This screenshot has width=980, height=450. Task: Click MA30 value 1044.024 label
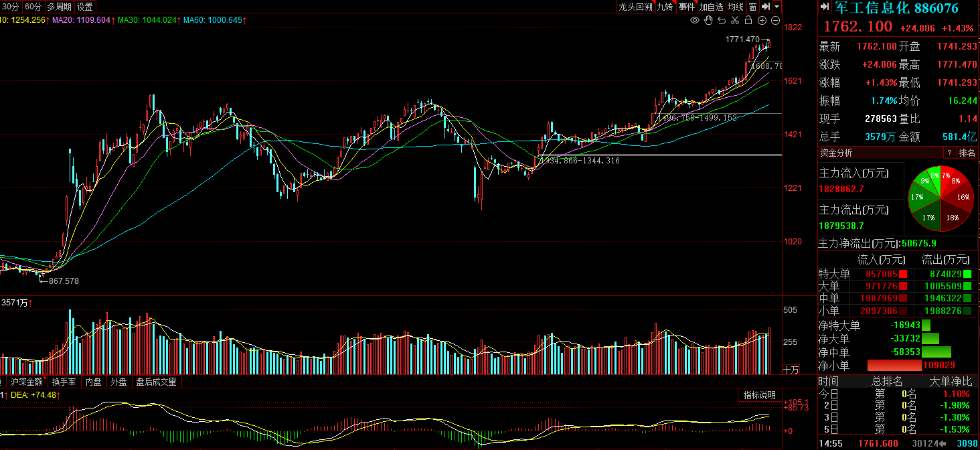point(149,20)
